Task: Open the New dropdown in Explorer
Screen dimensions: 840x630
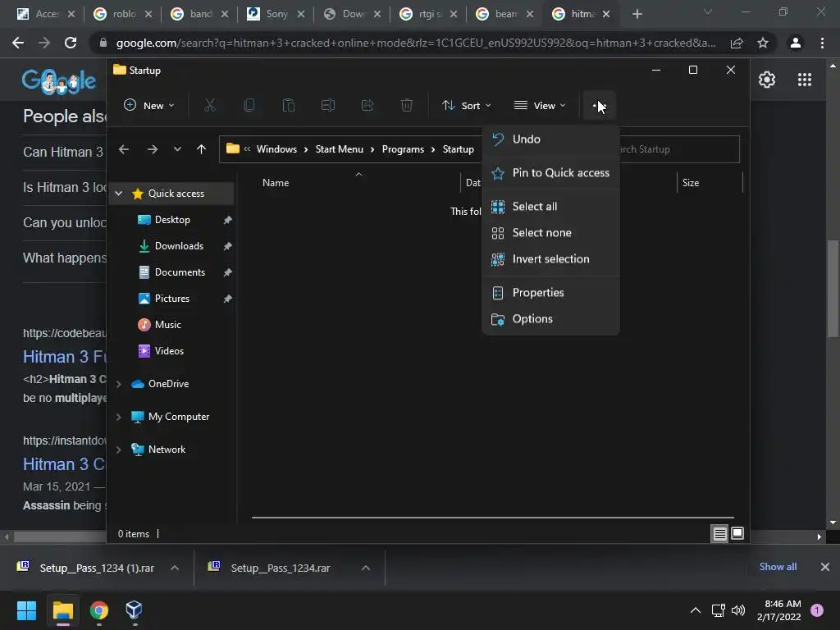Action: pos(149,106)
